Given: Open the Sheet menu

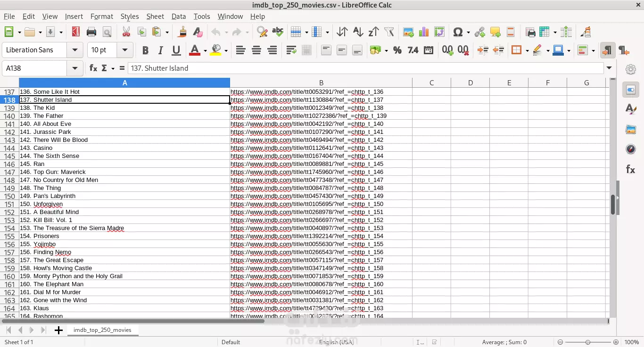Looking at the screenshot, I should (x=155, y=16).
